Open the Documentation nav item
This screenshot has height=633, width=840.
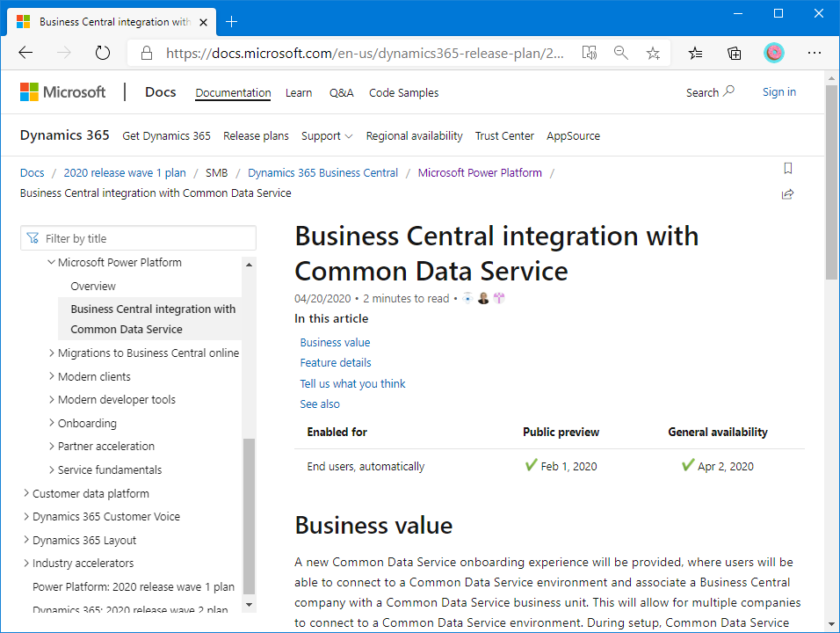(x=233, y=92)
